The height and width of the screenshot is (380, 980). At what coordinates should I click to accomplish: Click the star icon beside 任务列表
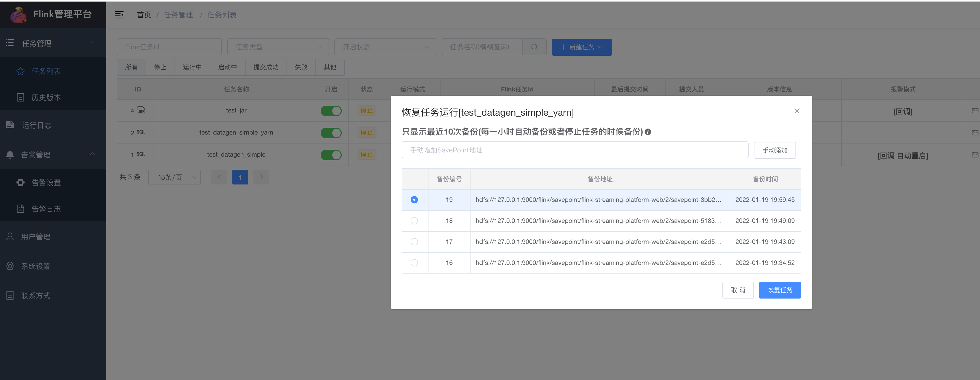coord(21,71)
